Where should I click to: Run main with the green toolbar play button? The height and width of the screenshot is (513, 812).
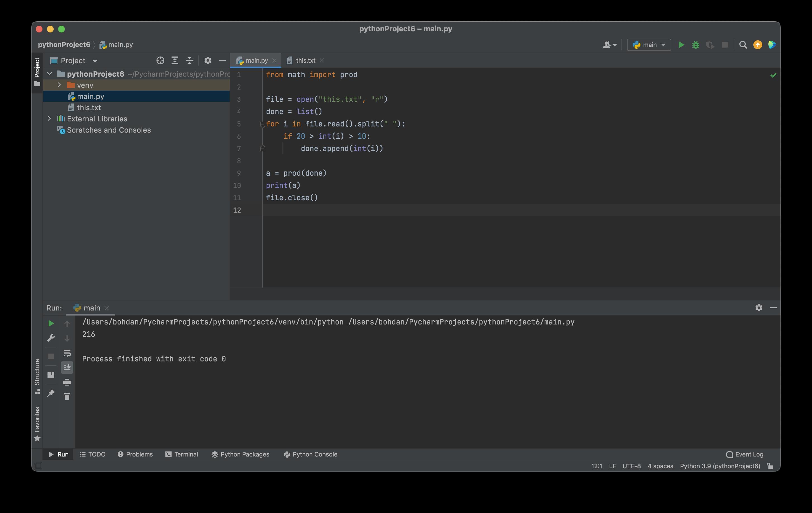click(x=681, y=45)
